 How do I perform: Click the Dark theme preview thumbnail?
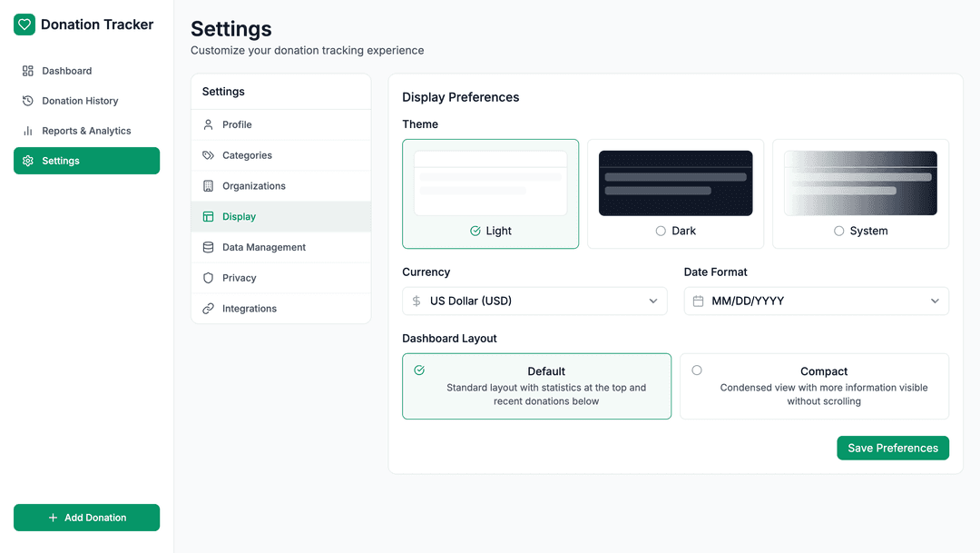tap(675, 183)
